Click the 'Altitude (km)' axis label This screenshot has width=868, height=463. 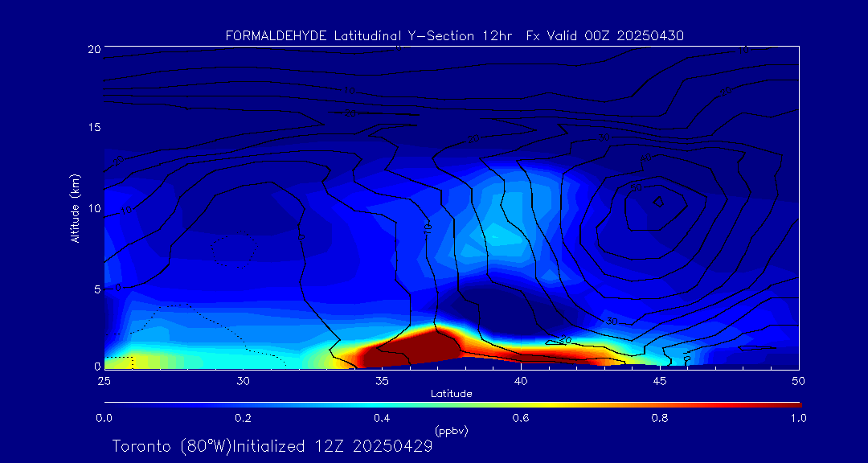click(76, 208)
